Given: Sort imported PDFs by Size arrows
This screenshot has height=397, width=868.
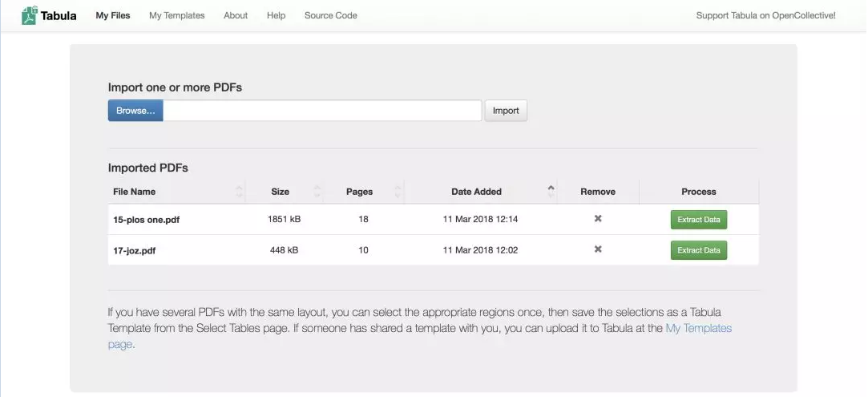Looking at the screenshot, I should click(317, 192).
